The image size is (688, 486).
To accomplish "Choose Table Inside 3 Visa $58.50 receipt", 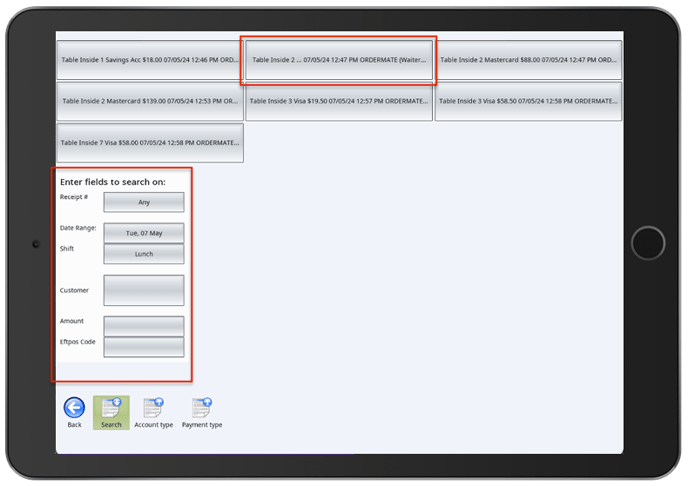I will (x=528, y=101).
